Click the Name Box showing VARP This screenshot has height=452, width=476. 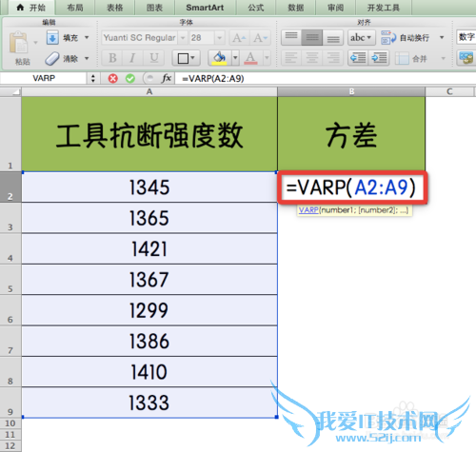pos(44,78)
